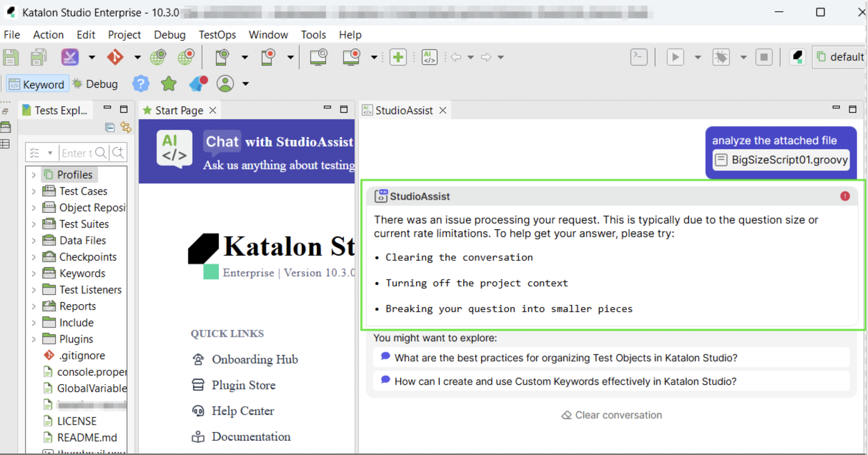868x455 pixels.
Task: Select the Profiles tree item
Action: [69, 175]
